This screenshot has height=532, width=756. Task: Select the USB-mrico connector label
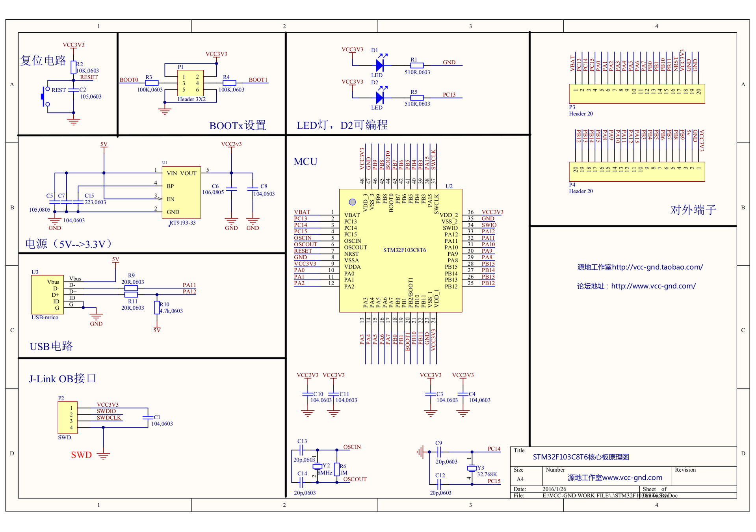click(45, 317)
